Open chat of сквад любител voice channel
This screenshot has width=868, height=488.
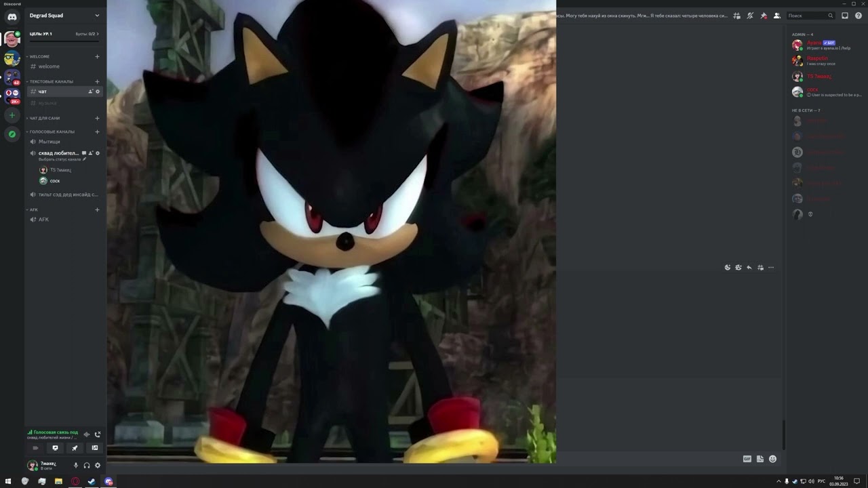pyautogui.click(x=84, y=153)
